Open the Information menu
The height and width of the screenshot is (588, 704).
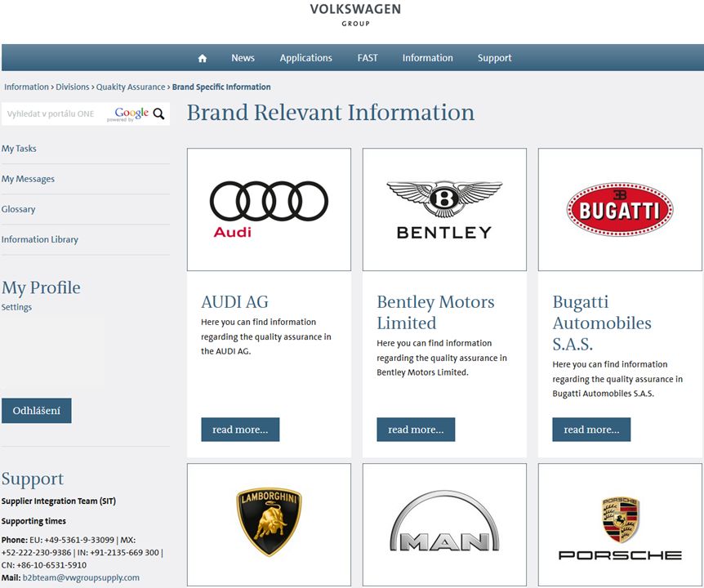click(427, 58)
